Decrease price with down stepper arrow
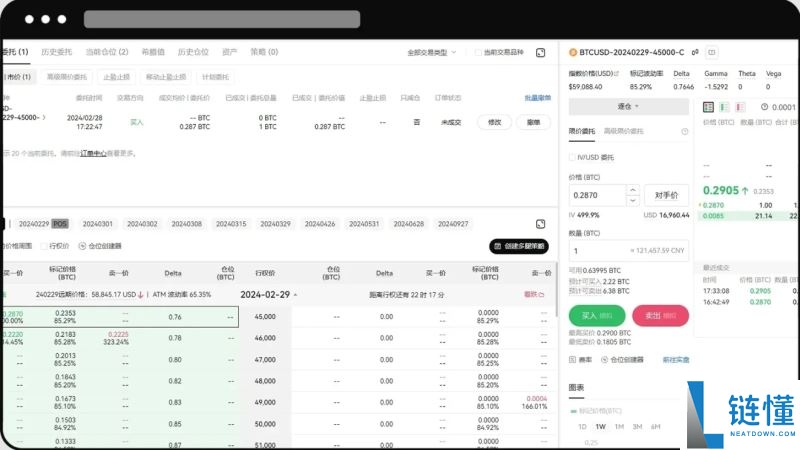The height and width of the screenshot is (450, 800). 633,201
